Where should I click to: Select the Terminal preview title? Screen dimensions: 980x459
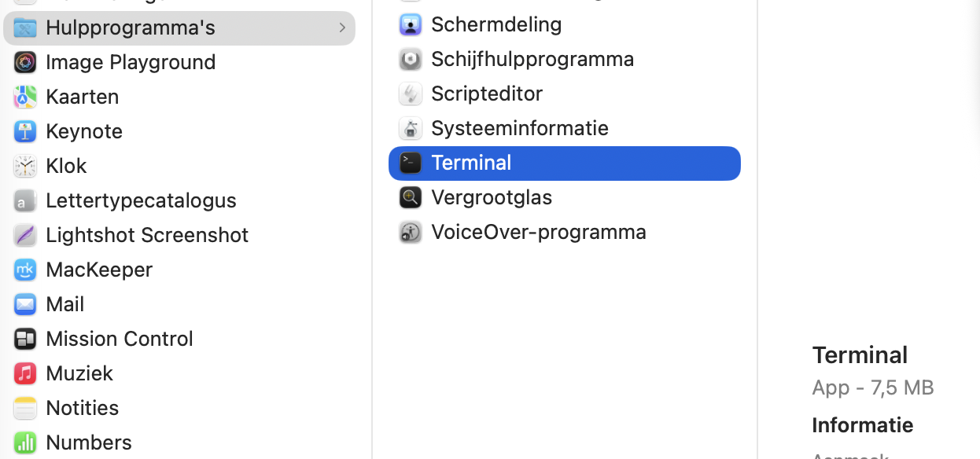coord(860,354)
